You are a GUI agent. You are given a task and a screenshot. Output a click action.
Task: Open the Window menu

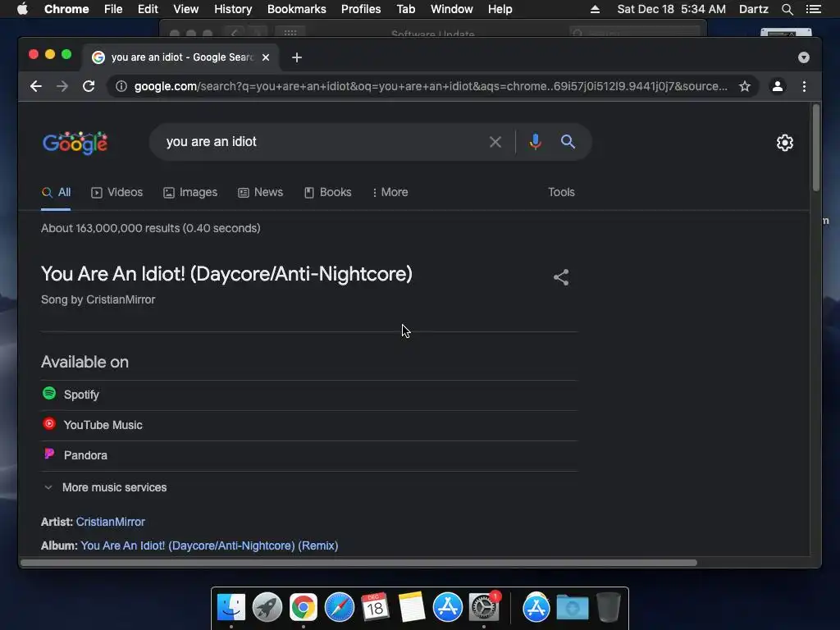(x=452, y=9)
